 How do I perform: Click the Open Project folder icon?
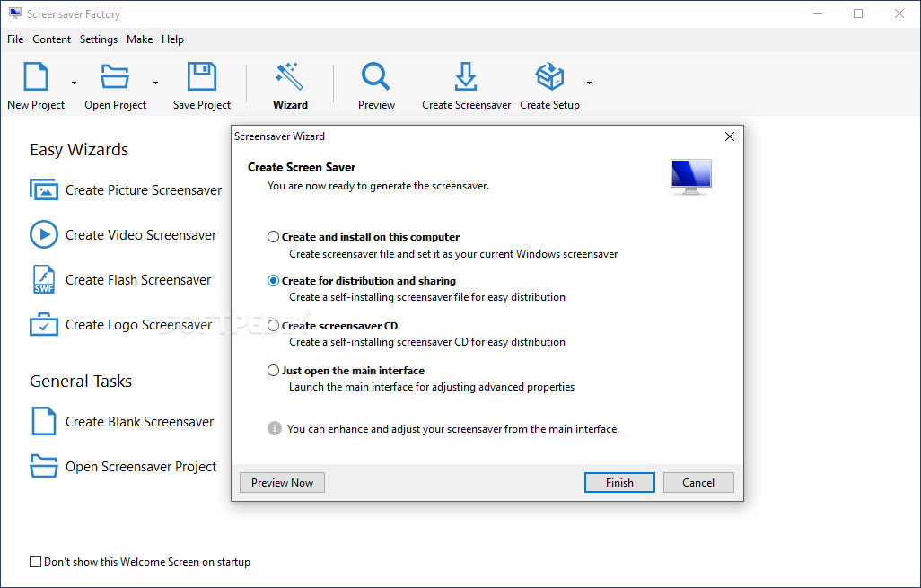pyautogui.click(x=115, y=76)
